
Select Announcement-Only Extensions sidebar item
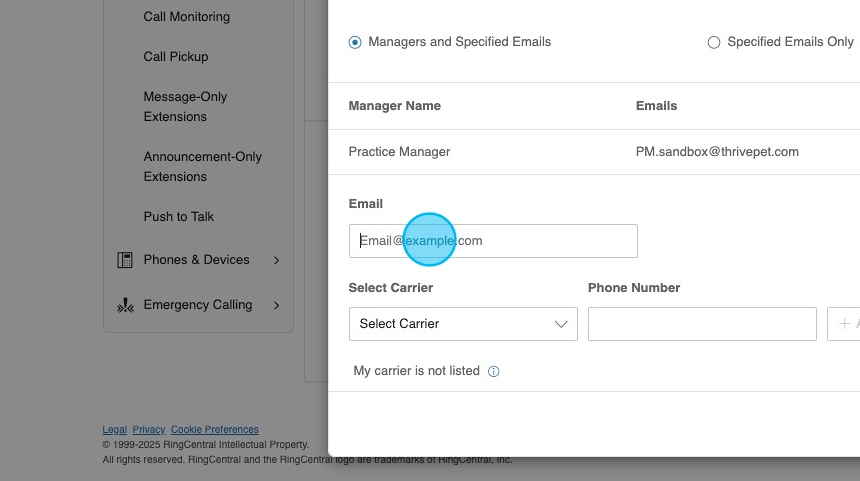click(x=202, y=167)
